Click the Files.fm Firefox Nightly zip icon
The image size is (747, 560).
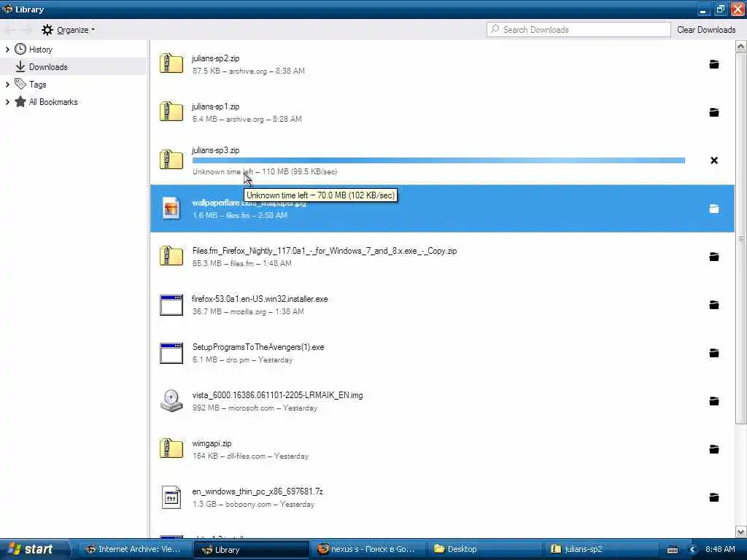point(171,256)
